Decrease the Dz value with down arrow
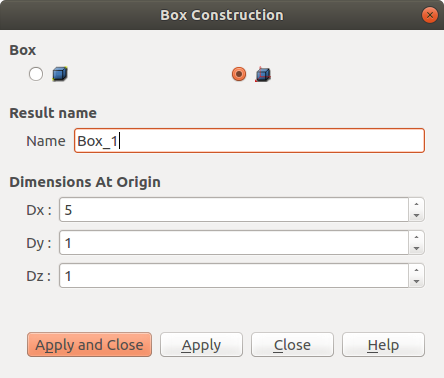The height and width of the screenshot is (378, 444). click(x=416, y=281)
